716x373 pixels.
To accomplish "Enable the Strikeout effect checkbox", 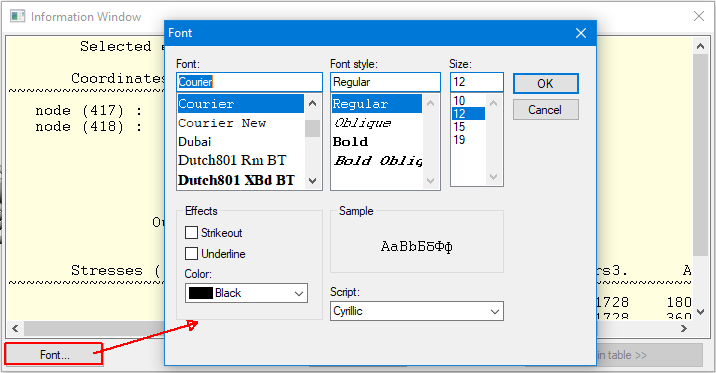I will [x=191, y=232].
